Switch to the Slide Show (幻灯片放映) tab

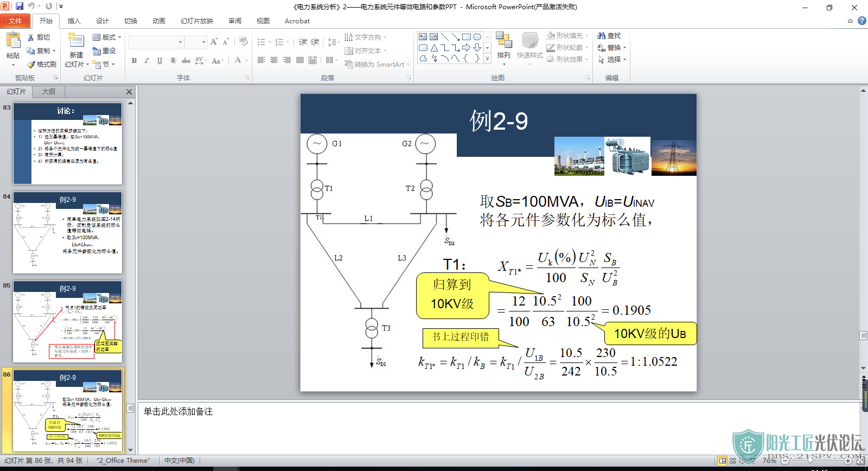click(196, 21)
